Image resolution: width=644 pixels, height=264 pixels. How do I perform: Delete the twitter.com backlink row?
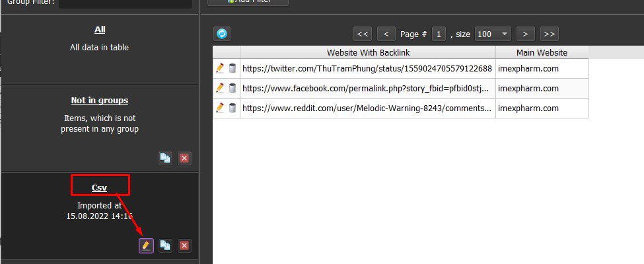click(233, 68)
